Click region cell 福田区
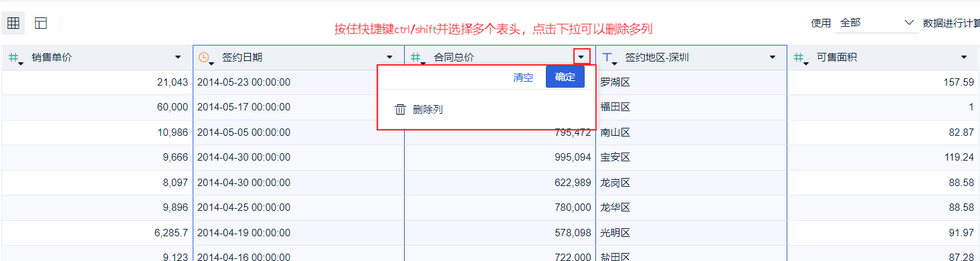The width and height of the screenshot is (980, 261). point(691,107)
